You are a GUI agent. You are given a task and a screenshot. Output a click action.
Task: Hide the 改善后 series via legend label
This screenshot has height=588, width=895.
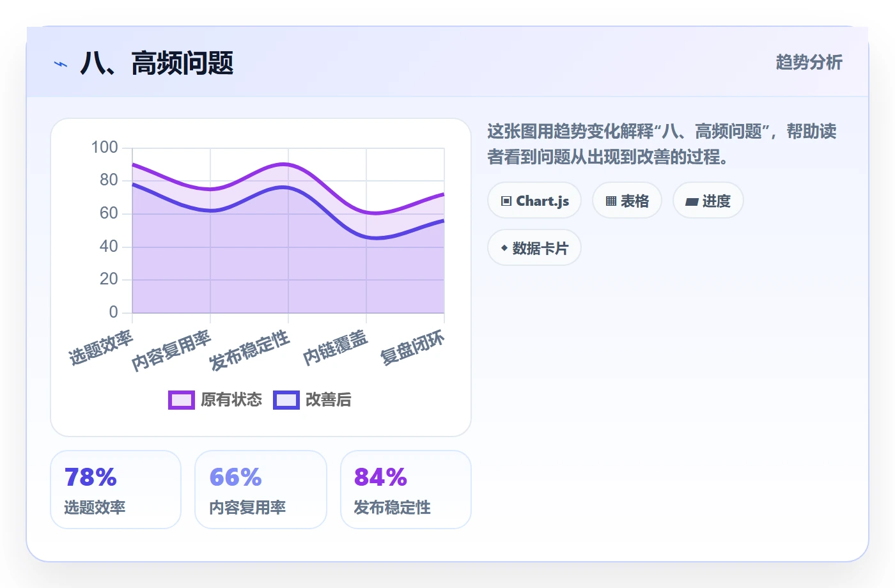click(x=329, y=400)
